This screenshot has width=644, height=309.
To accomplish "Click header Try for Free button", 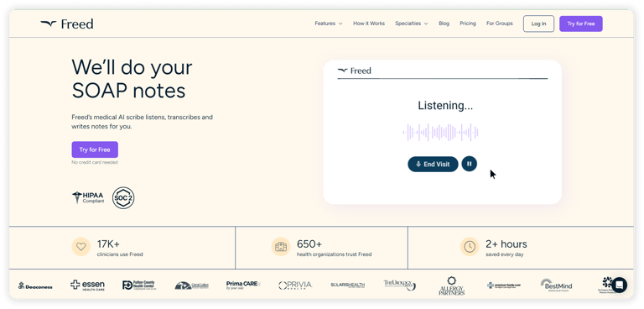I will tap(581, 24).
